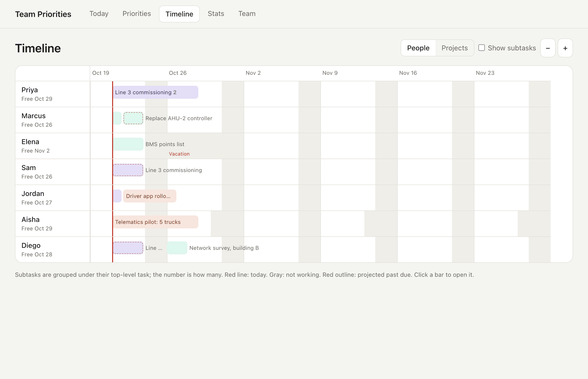Enable the Show subtasks checkbox
588x379 pixels.
pyautogui.click(x=481, y=48)
